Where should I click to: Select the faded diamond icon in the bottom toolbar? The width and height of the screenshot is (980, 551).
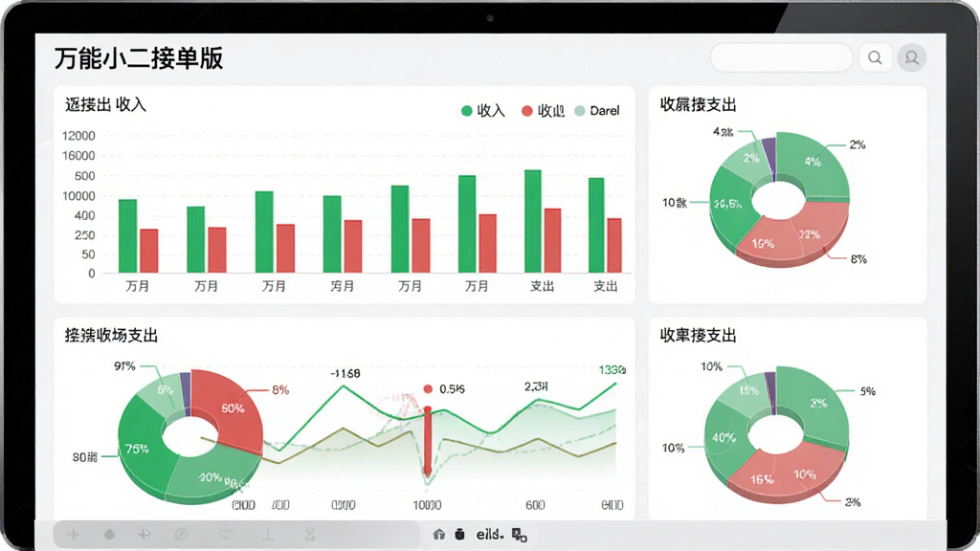click(x=109, y=534)
